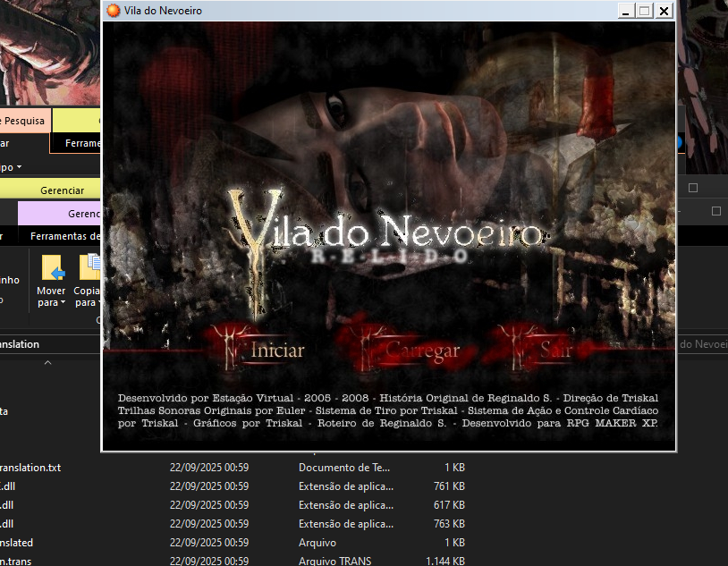Click the 1.144 KB size cell
Image resolution: width=728 pixels, height=566 pixels.
point(444,561)
